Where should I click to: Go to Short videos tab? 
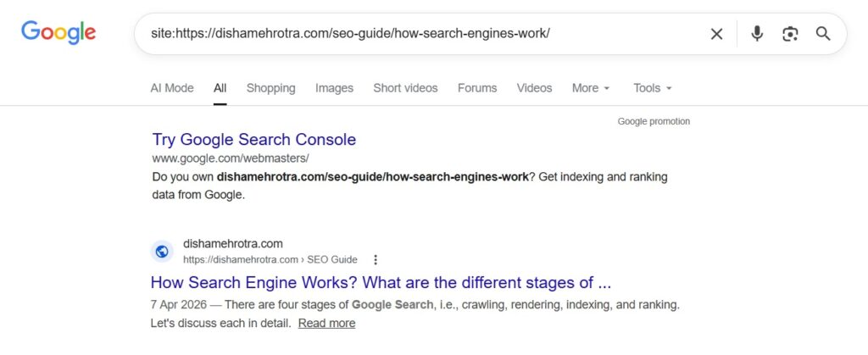click(405, 88)
